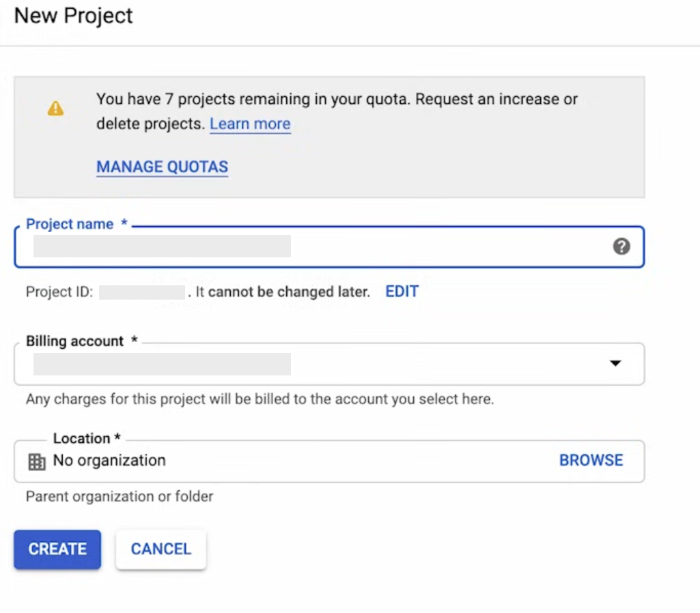Click the redacted Billing account value
The width and height of the screenshot is (700, 613).
pos(162,365)
